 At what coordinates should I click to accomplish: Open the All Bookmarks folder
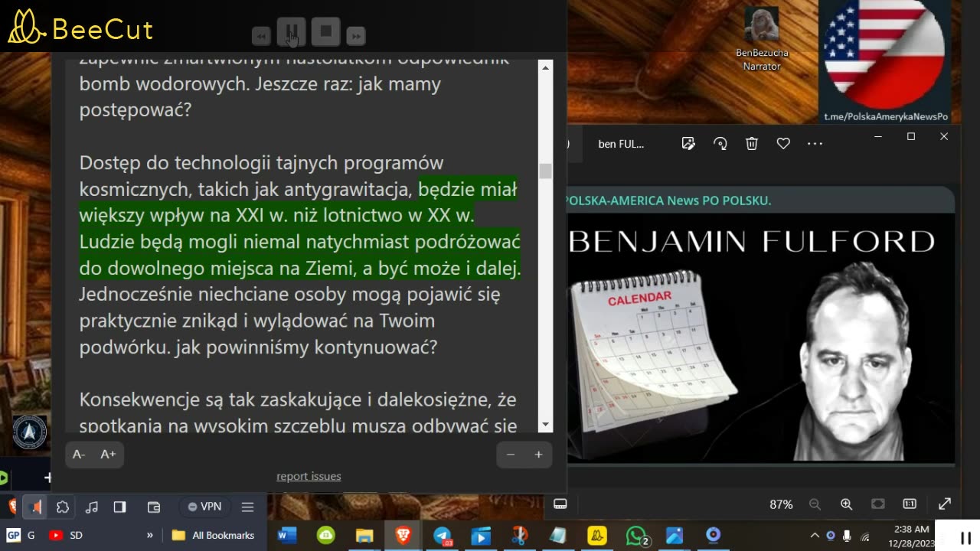(x=214, y=535)
